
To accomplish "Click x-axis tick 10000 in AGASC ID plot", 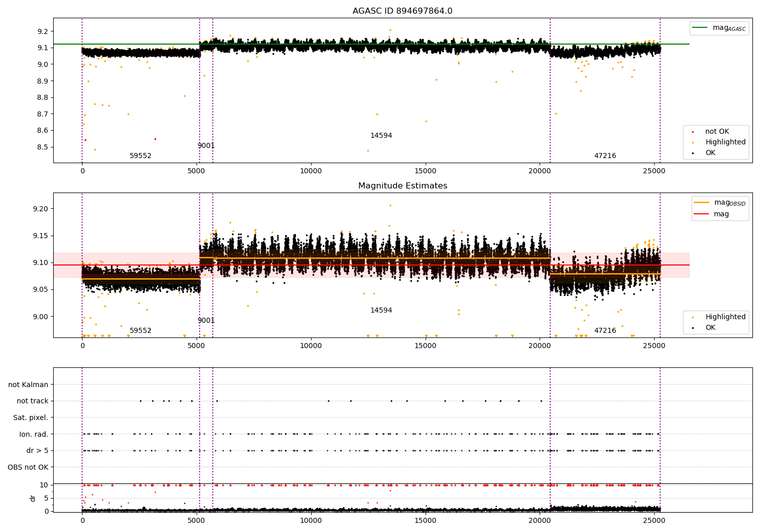I will [x=311, y=171].
